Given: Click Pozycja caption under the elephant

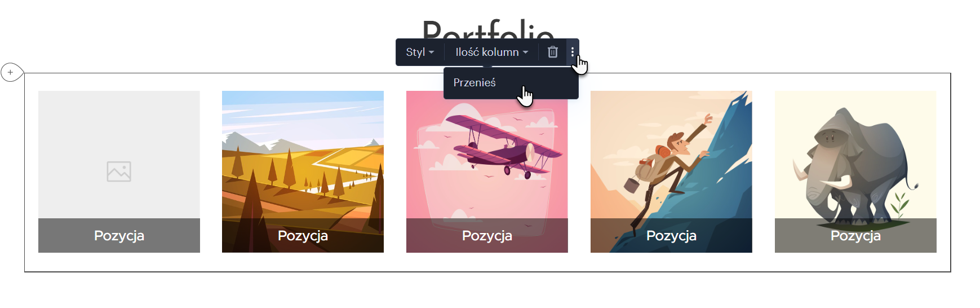Looking at the screenshot, I should [855, 236].
